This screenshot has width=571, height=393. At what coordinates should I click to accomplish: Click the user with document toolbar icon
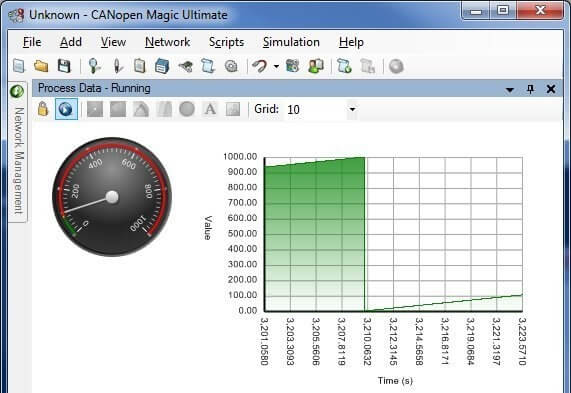click(x=315, y=66)
